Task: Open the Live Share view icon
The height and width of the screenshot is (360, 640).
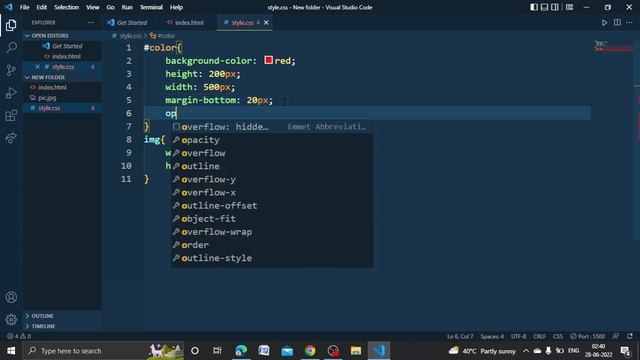Action: pos(11,138)
